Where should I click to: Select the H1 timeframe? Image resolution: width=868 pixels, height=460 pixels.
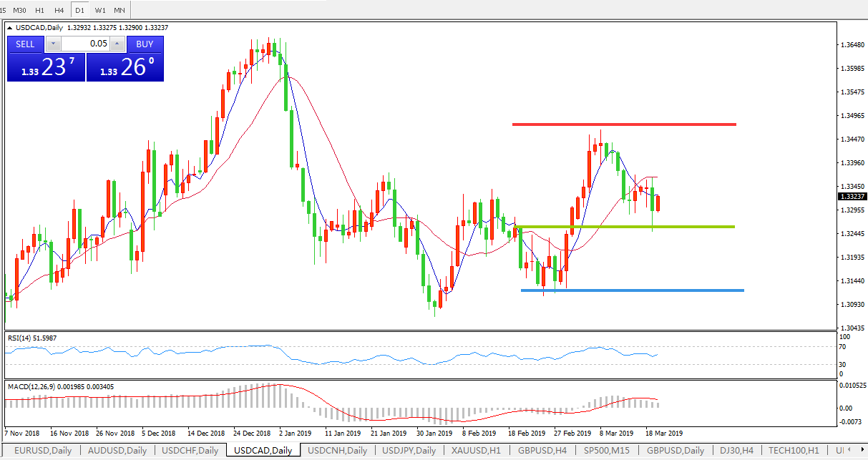39,11
